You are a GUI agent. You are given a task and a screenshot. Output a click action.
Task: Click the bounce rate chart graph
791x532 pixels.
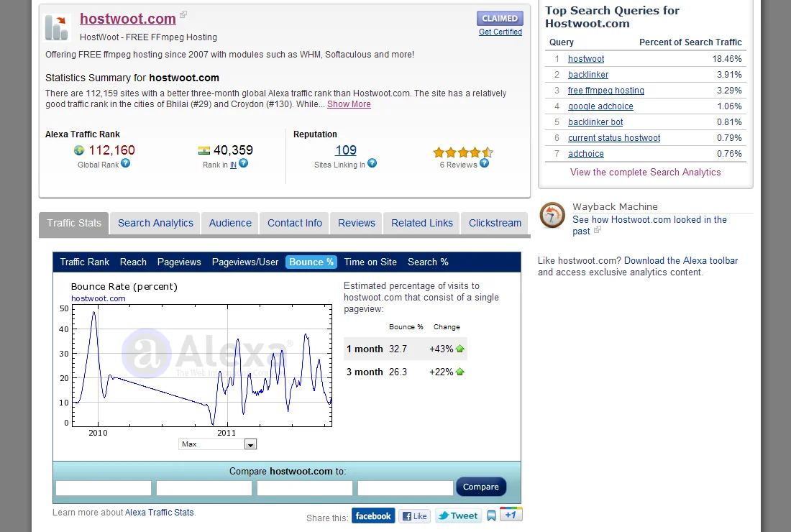click(202, 366)
